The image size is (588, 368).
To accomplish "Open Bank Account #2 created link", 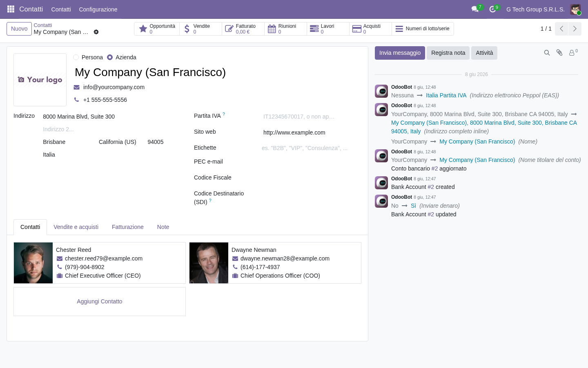I will pos(431,187).
